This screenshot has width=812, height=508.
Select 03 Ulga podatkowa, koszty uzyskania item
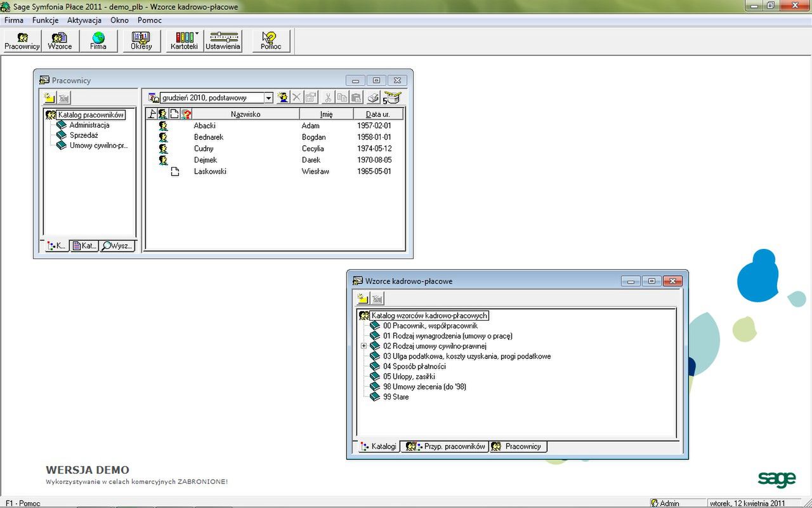(x=467, y=356)
